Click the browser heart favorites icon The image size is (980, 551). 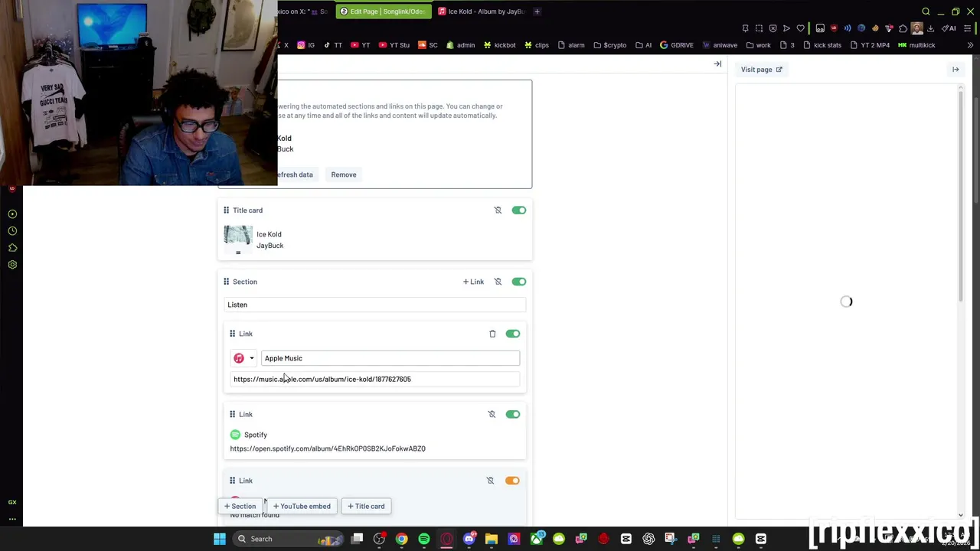coord(801,28)
